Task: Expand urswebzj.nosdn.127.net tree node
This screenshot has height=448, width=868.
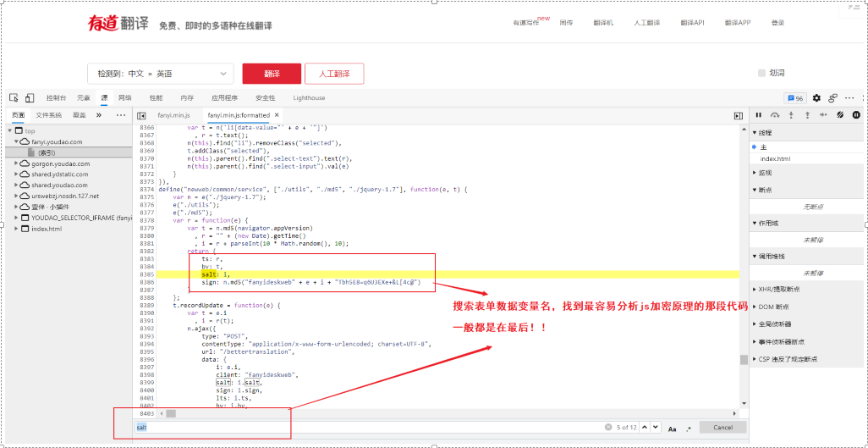Action: (x=17, y=196)
